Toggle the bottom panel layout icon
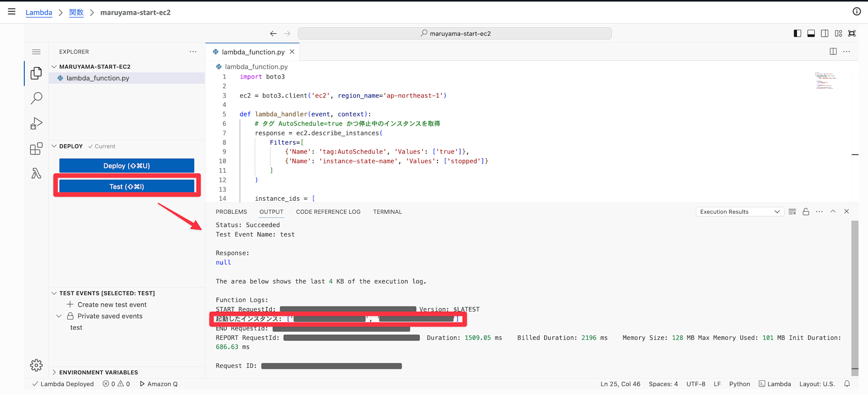Viewport: 868px width, 395px height. click(811, 33)
